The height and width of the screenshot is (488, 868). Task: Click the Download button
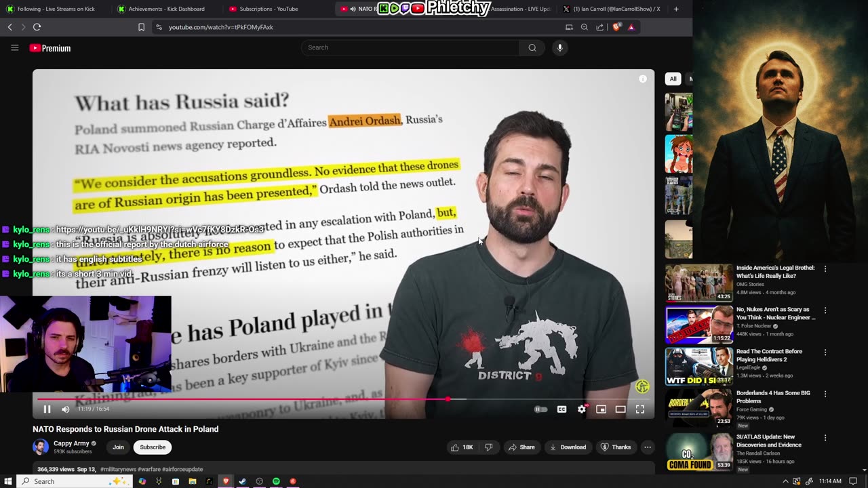point(568,447)
